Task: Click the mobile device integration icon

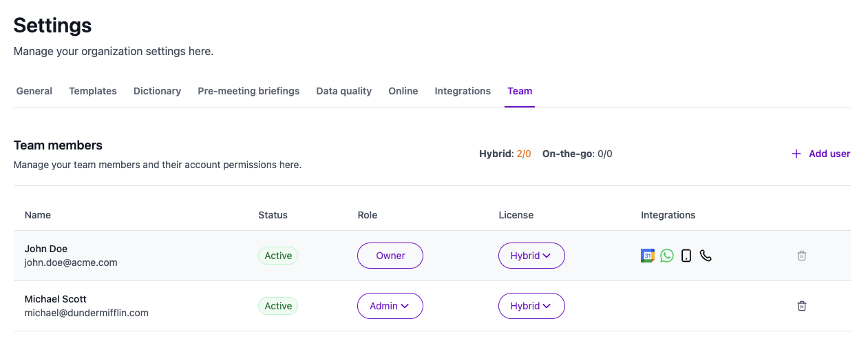Action: point(686,256)
